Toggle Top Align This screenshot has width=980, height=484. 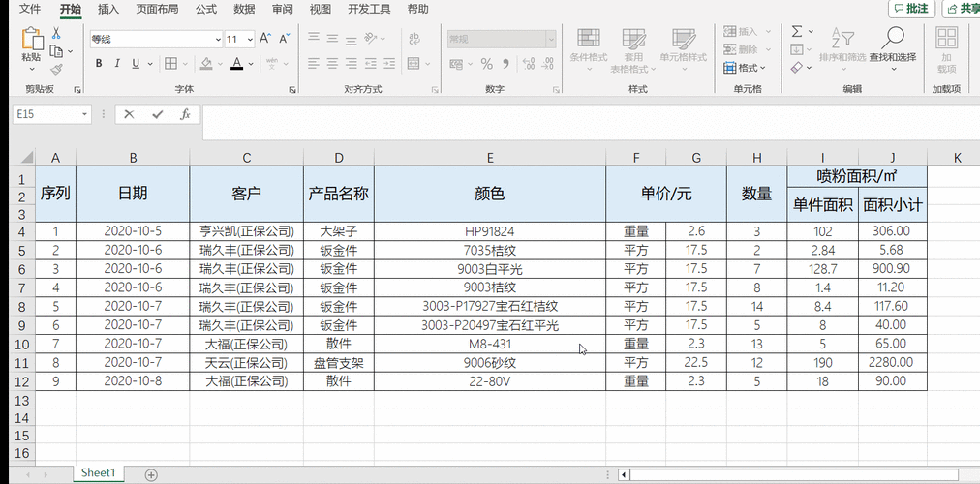pyautogui.click(x=314, y=38)
